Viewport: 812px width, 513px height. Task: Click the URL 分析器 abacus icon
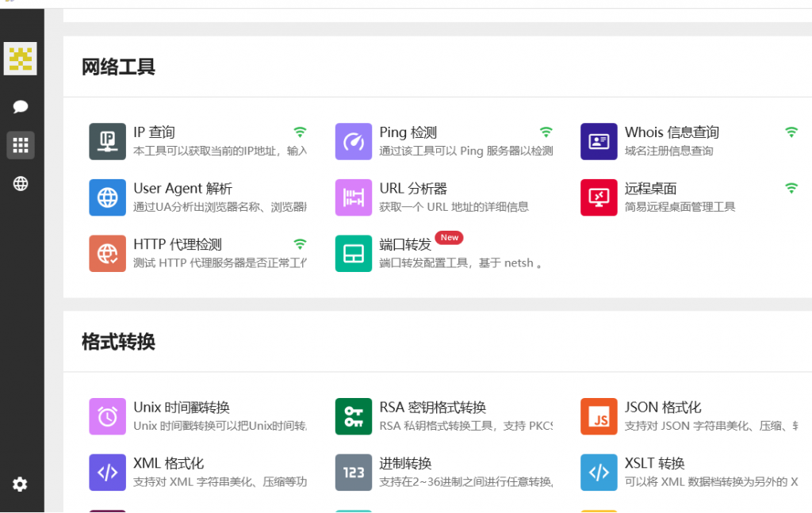click(353, 197)
